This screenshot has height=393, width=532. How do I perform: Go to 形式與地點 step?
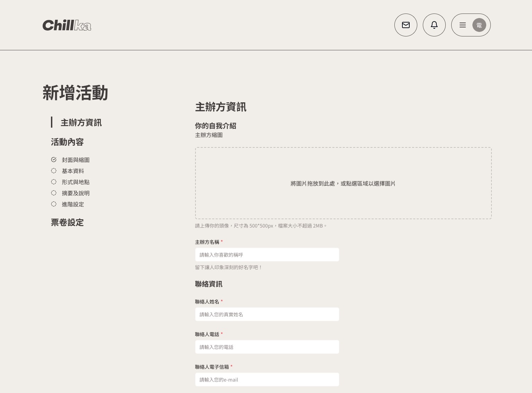76,182
